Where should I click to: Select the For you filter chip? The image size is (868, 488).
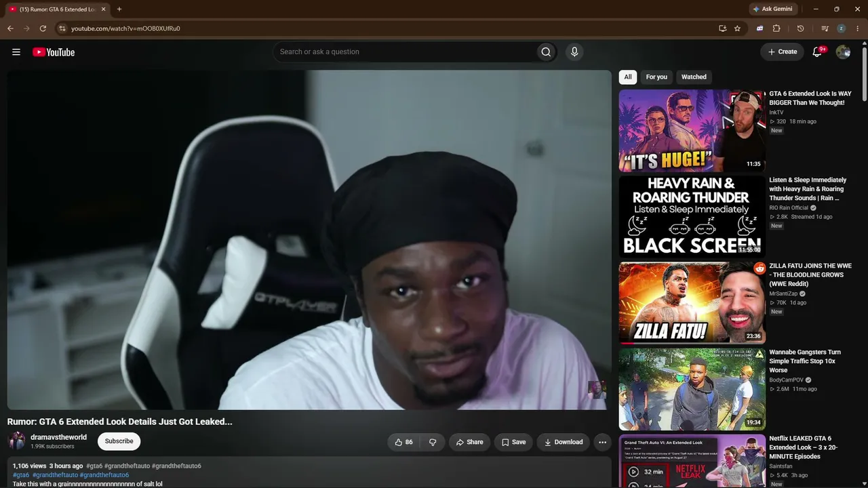pyautogui.click(x=656, y=77)
